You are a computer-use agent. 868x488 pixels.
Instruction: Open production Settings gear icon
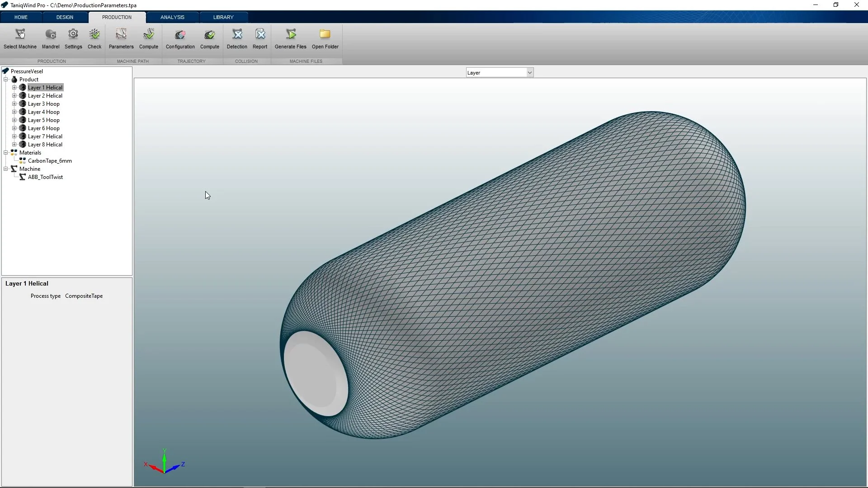click(73, 35)
